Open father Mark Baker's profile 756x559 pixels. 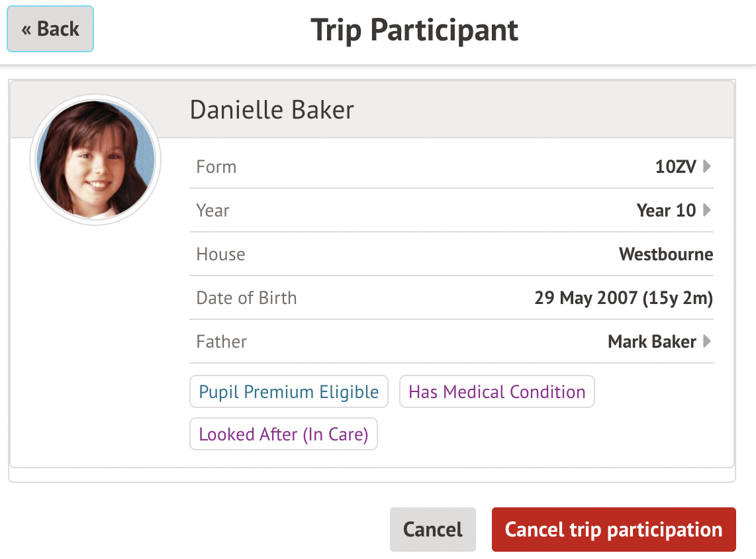click(651, 342)
